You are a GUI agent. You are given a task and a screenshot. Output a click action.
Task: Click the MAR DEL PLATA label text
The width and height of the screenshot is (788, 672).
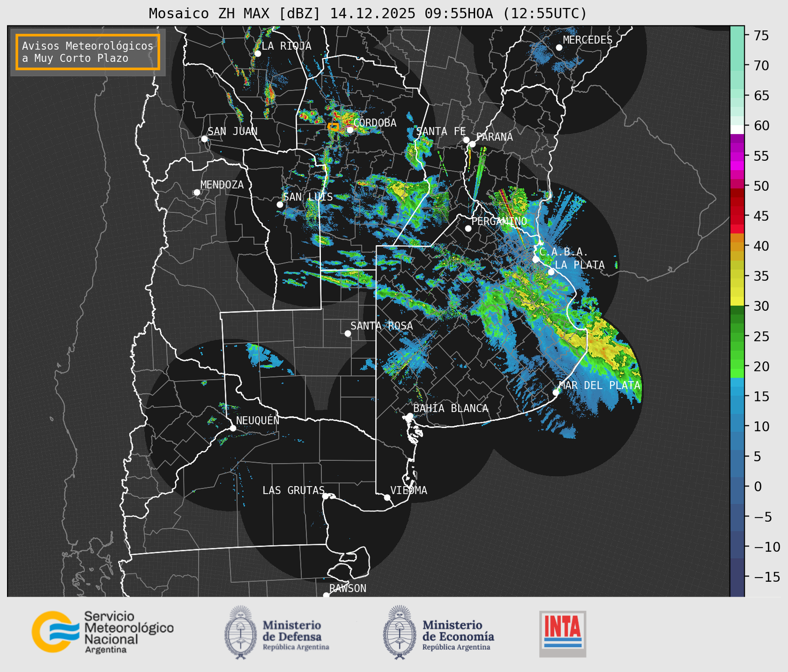tap(599, 385)
